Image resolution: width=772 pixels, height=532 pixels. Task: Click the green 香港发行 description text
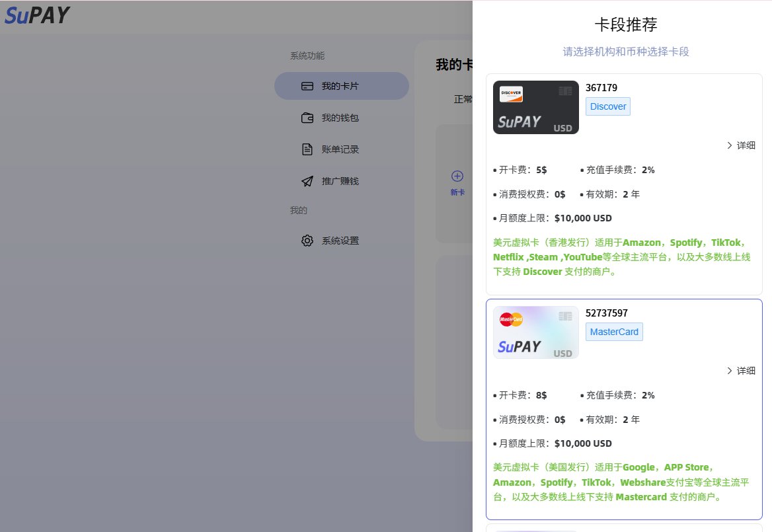pyautogui.click(x=622, y=257)
